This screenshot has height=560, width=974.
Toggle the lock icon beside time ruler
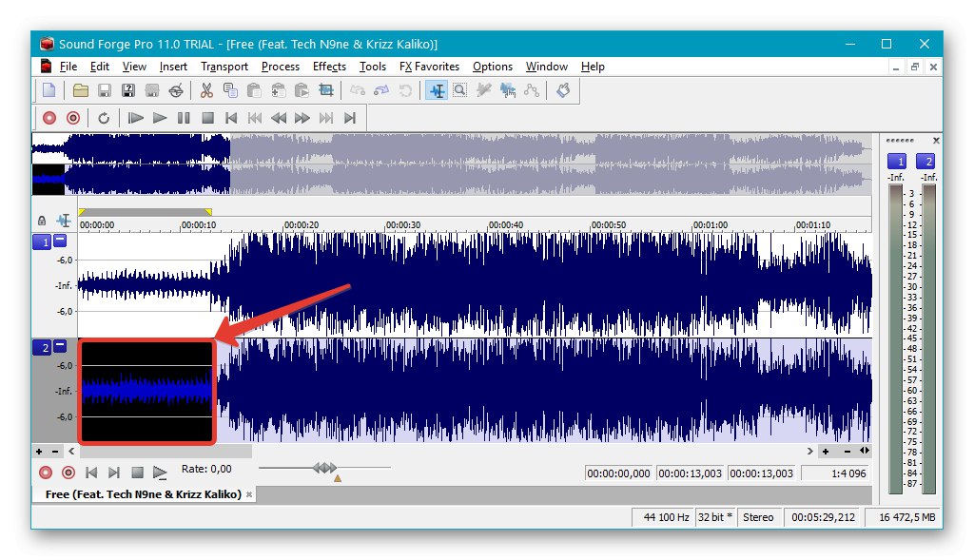[x=42, y=221]
